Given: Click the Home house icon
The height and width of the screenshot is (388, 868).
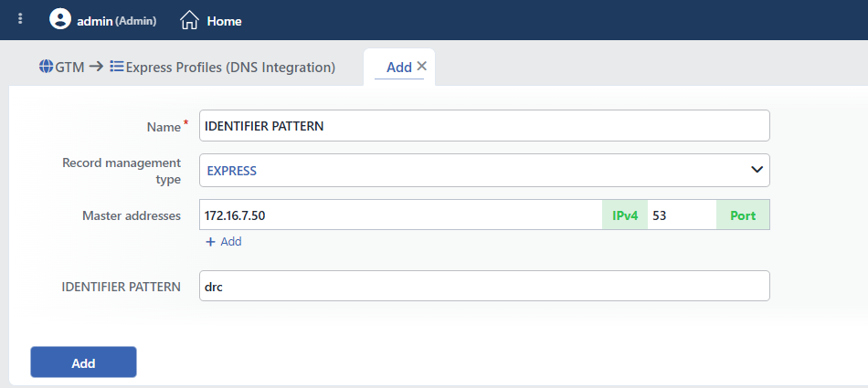Looking at the screenshot, I should 189,20.
